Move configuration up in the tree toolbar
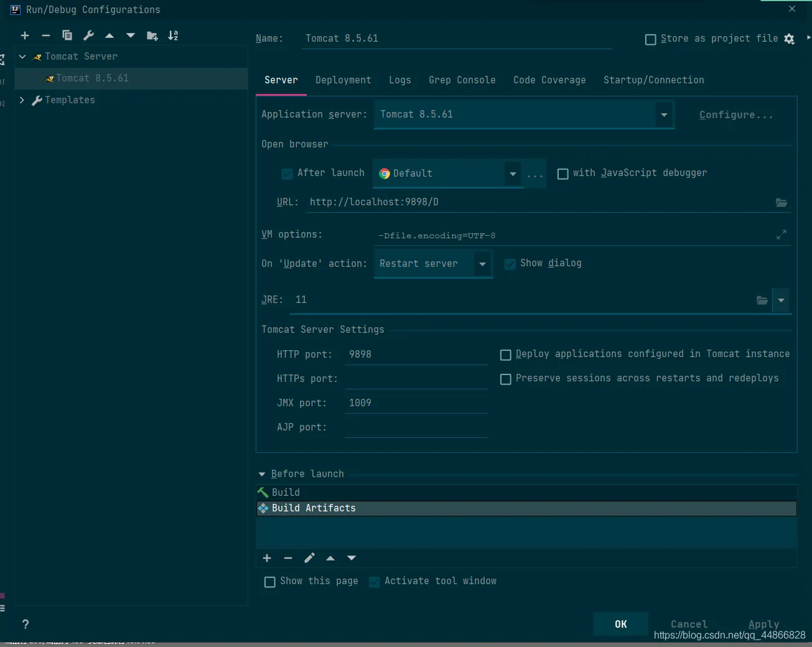This screenshot has height=647, width=812. [110, 35]
